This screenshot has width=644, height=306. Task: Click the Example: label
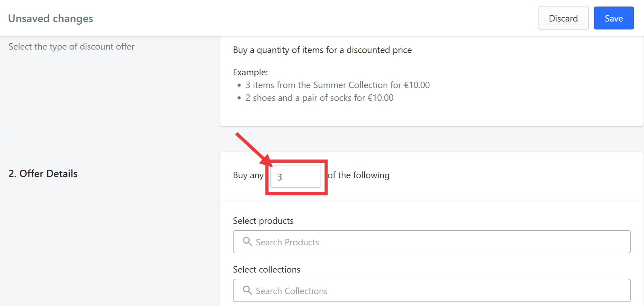tap(250, 72)
